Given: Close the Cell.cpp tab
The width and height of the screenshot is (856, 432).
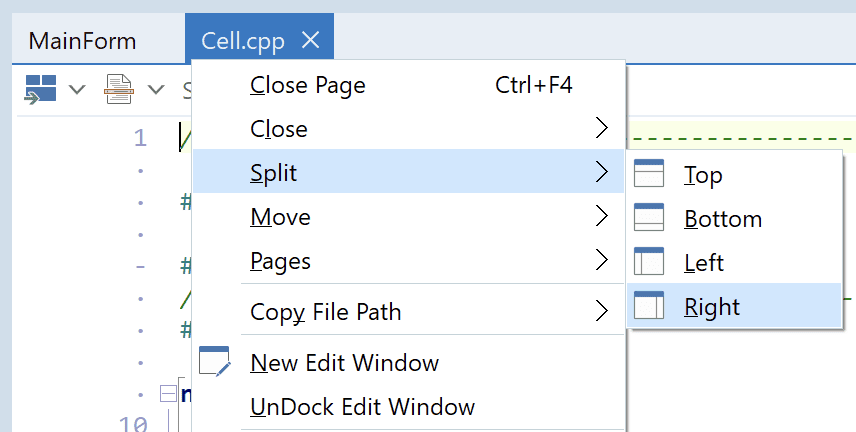Looking at the screenshot, I should click(310, 40).
